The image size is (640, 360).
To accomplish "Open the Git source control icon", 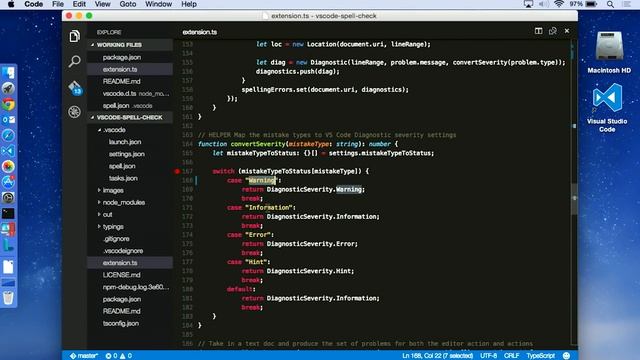I will coord(75,87).
